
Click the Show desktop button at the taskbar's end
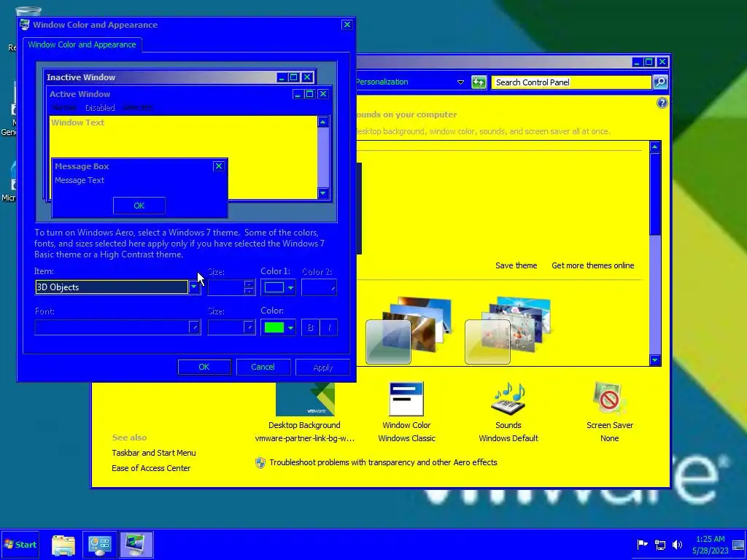738,545
